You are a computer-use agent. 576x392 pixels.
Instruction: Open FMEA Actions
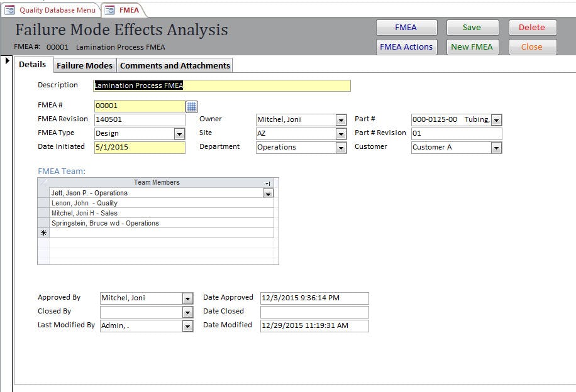click(x=406, y=47)
